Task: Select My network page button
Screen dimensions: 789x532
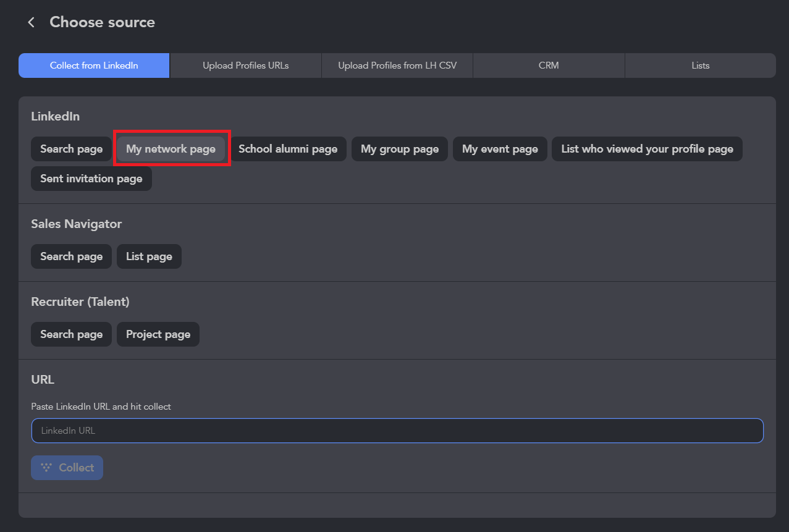Action: click(171, 149)
